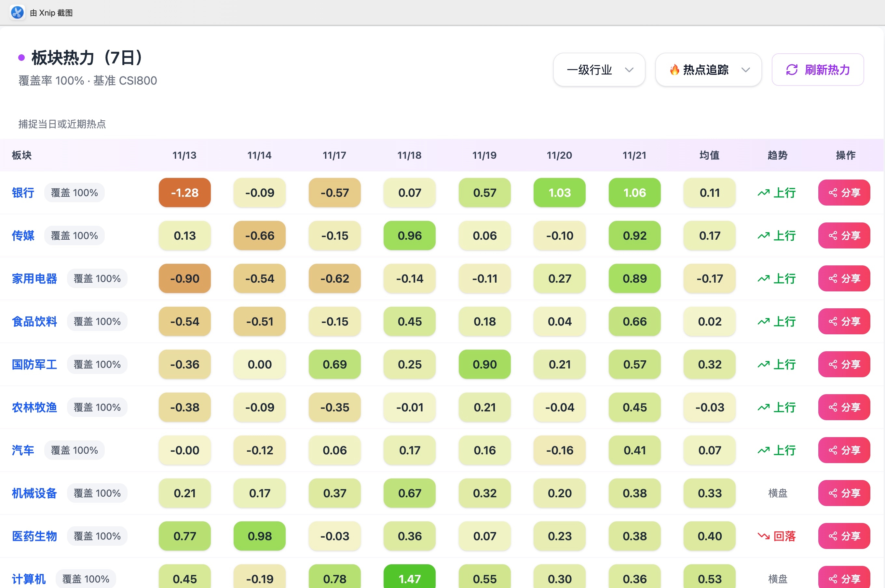Click 覆盖 100% badge next to 机械设备
This screenshot has width=885, height=588.
[x=97, y=493]
